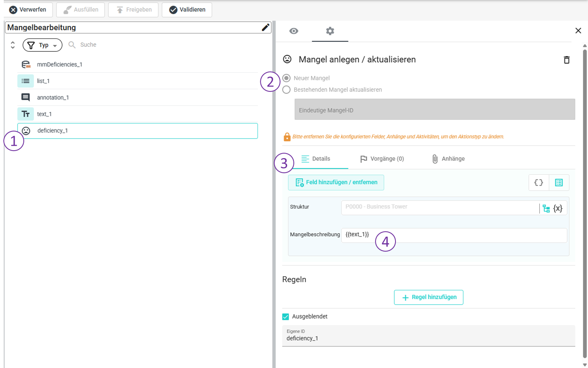The image size is (588, 368).
Task: Click the Eindeutige Mangel-ID field
Action: (435, 109)
